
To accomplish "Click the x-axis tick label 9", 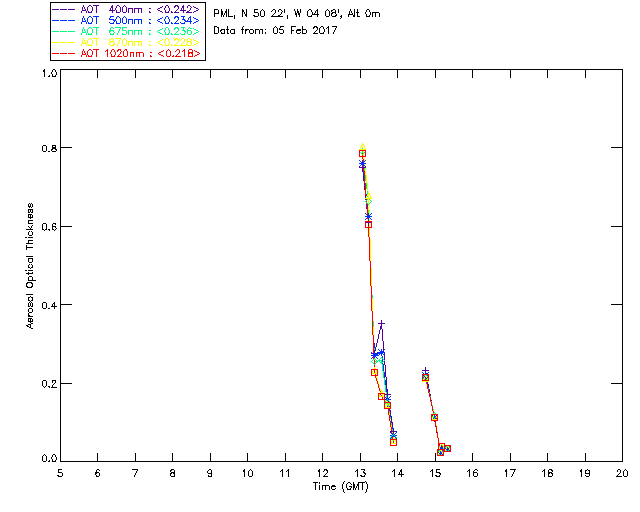I will (x=210, y=473).
